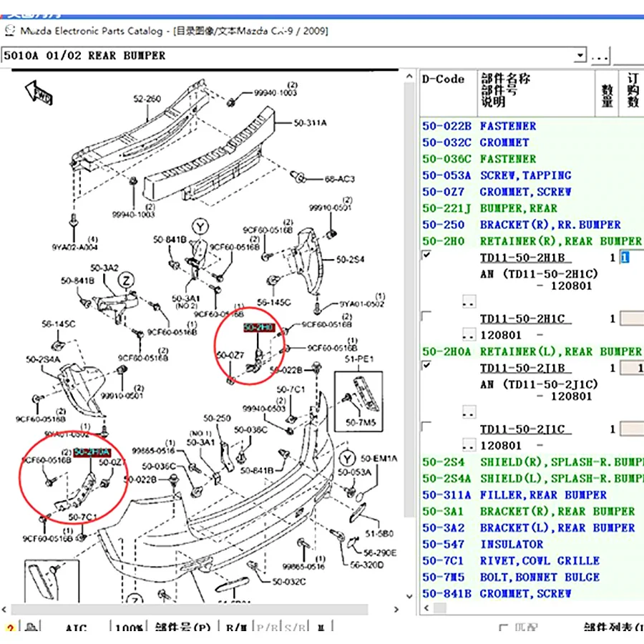Expand the 50-022B FASTENER row
This screenshot has width=644, height=644.
(x=532, y=126)
